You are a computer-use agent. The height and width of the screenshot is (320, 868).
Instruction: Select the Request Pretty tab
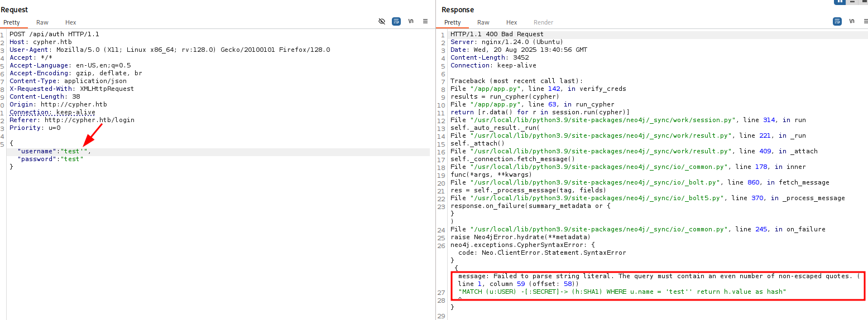pyautogui.click(x=12, y=22)
